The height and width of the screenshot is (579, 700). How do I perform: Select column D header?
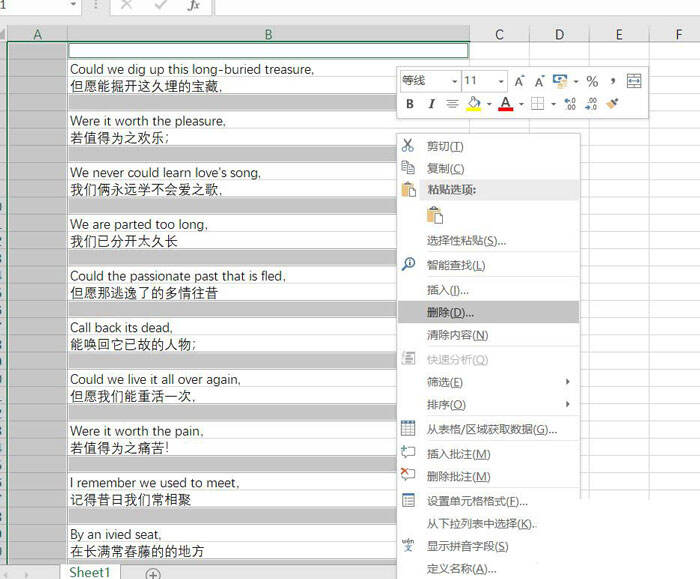(x=559, y=34)
